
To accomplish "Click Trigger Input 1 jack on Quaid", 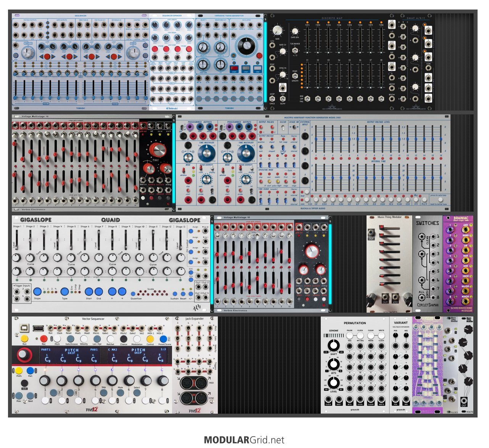I will (x=17, y=291).
